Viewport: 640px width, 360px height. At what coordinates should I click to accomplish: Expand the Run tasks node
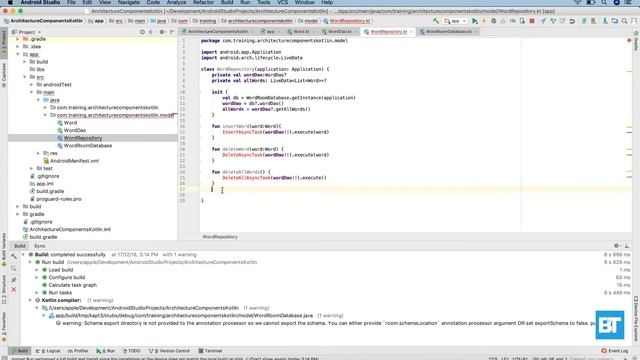click(37, 293)
